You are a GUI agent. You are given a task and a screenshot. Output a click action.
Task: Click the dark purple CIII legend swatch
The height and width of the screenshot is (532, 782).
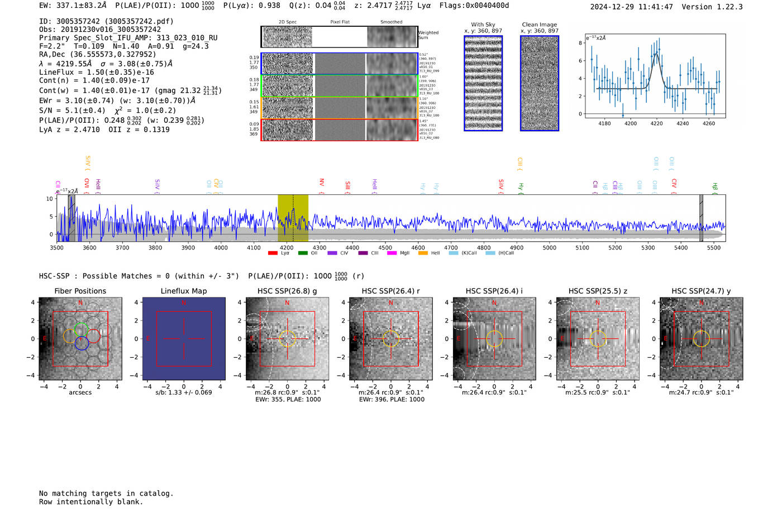[x=363, y=253]
